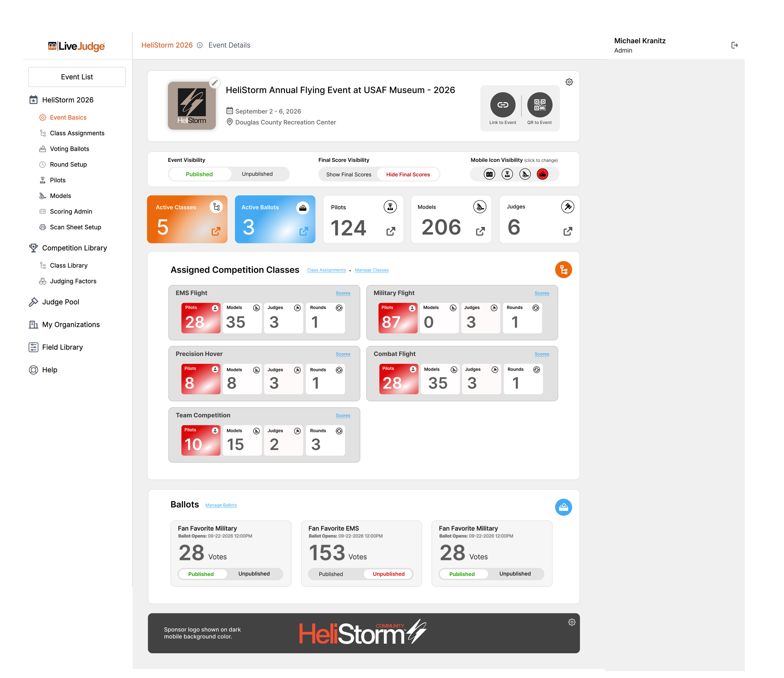This screenshot has width=784, height=678.
Task: Select the Voting Ballots ballot-box icon in sidebar
Action: point(43,149)
